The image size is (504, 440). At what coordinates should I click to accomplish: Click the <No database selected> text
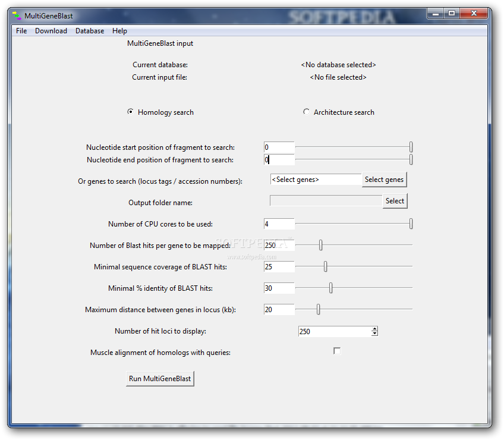[x=338, y=65]
